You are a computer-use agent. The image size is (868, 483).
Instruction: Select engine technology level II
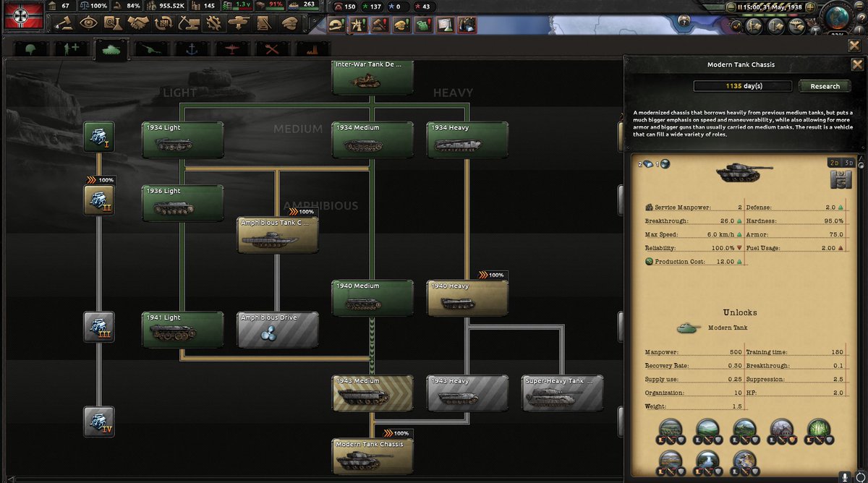pos(98,200)
